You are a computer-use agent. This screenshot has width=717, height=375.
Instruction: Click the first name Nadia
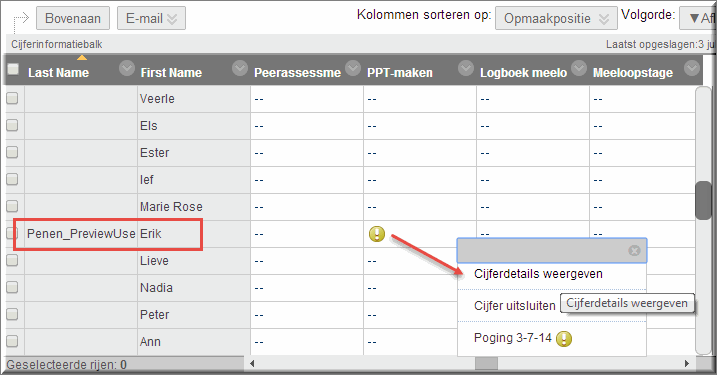click(156, 288)
